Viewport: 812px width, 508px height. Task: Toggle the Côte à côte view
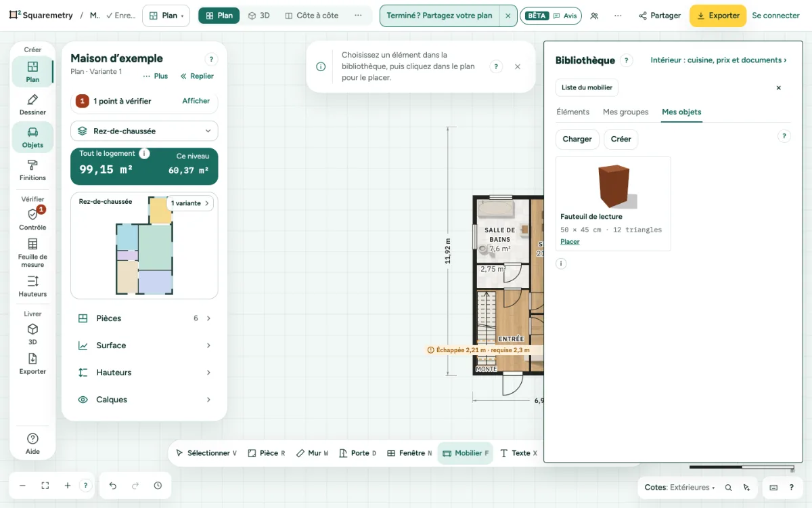point(311,16)
